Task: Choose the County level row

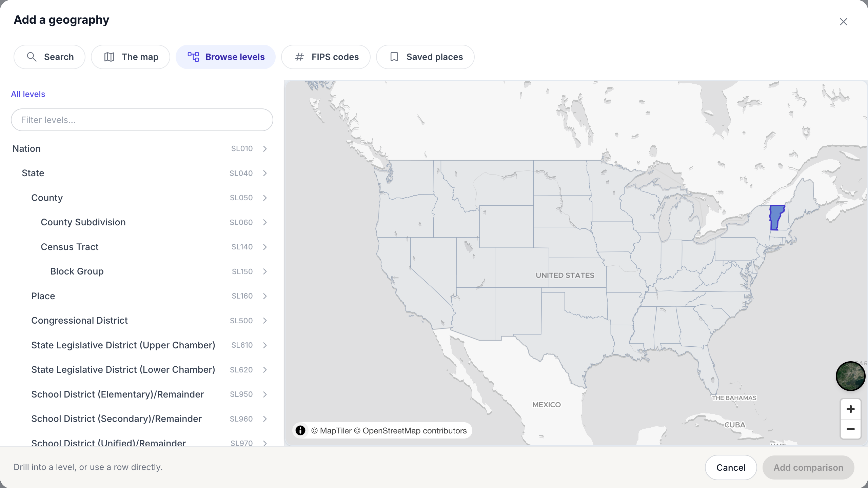Action: (142, 198)
